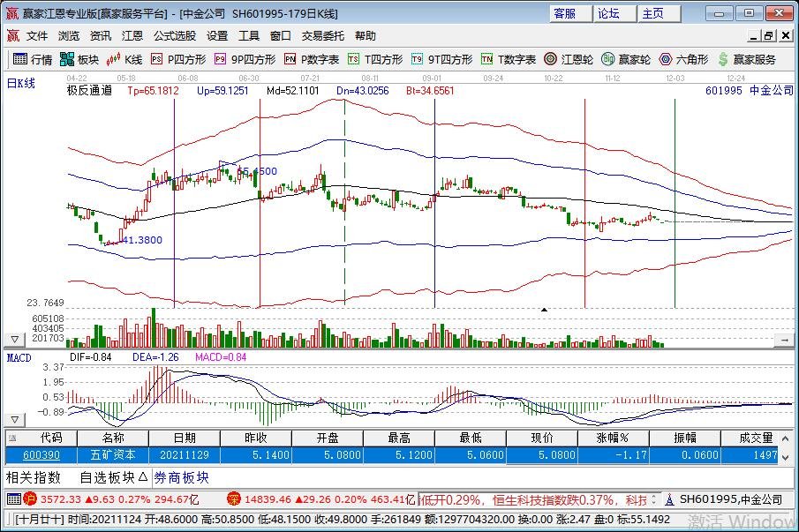Open the 窗口 menu

[280, 35]
